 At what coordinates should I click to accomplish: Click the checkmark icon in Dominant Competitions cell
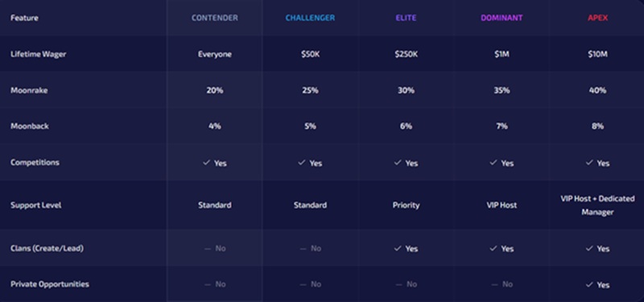493,163
